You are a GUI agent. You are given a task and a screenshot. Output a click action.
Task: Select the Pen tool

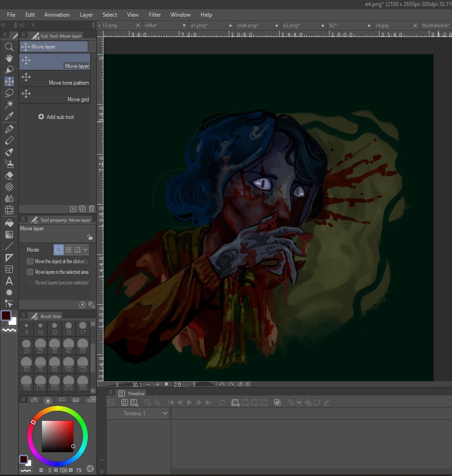[9, 129]
